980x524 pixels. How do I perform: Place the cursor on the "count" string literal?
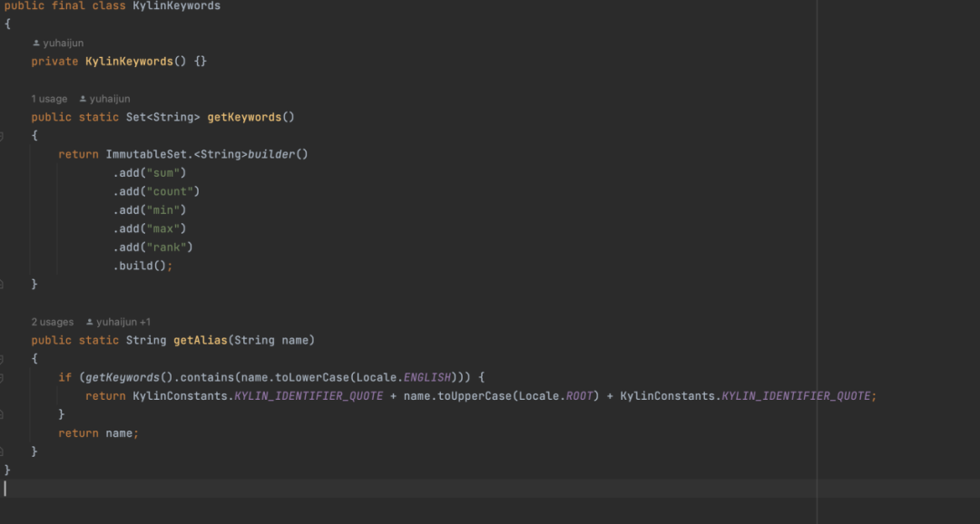[171, 191]
